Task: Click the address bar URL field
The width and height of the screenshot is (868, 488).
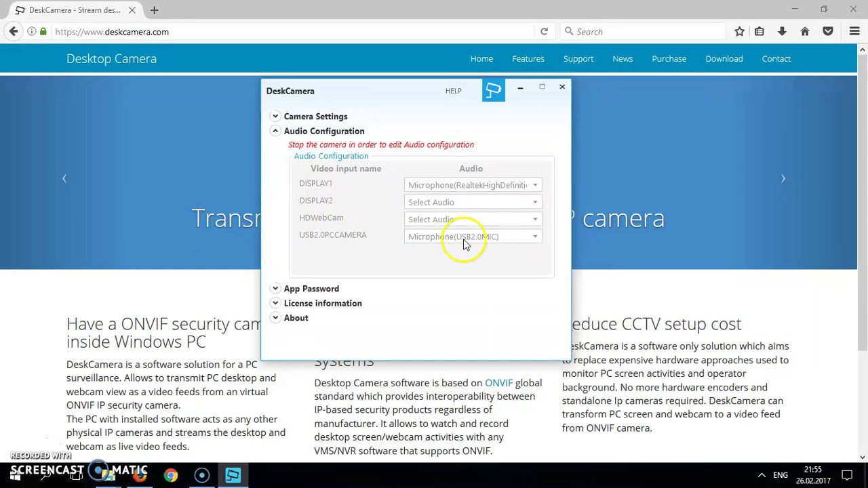Action: pos(292,32)
